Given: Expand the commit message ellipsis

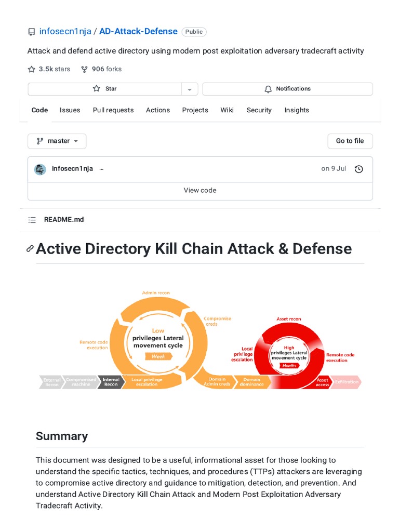Looking at the screenshot, I should (101, 169).
